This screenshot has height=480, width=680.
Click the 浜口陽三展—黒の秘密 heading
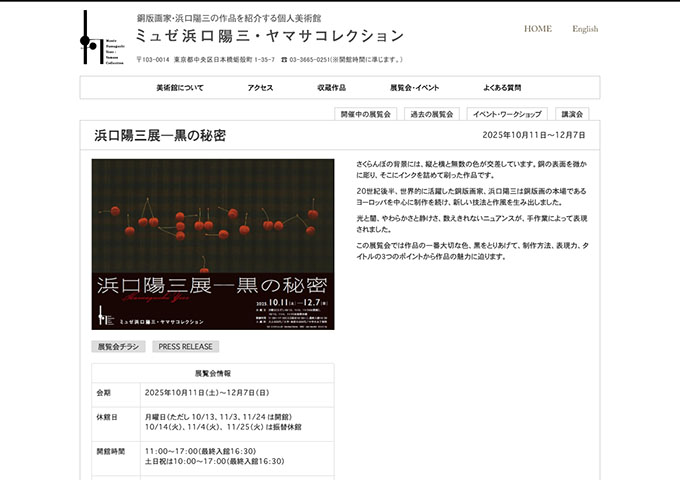coord(160,135)
